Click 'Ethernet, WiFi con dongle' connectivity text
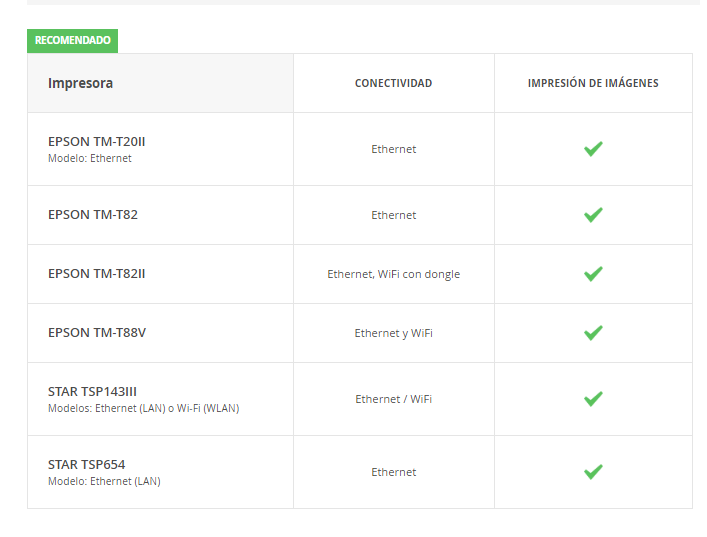This screenshot has width=707, height=537. 394,274
